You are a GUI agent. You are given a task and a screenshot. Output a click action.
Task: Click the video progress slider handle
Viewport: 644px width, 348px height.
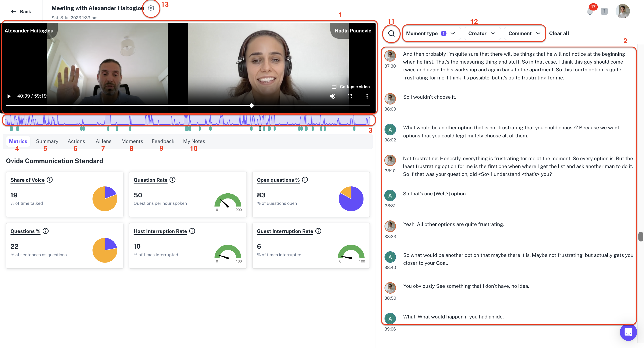coord(251,106)
